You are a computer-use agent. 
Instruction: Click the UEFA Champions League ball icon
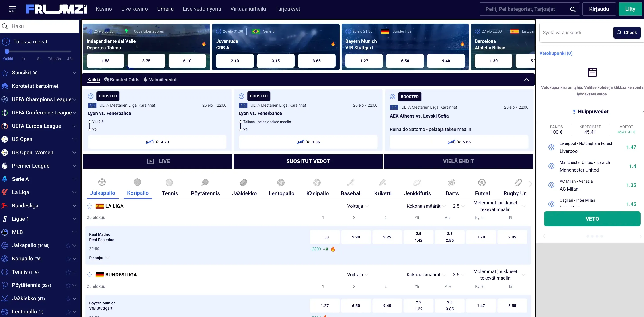(x=5, y=99)
